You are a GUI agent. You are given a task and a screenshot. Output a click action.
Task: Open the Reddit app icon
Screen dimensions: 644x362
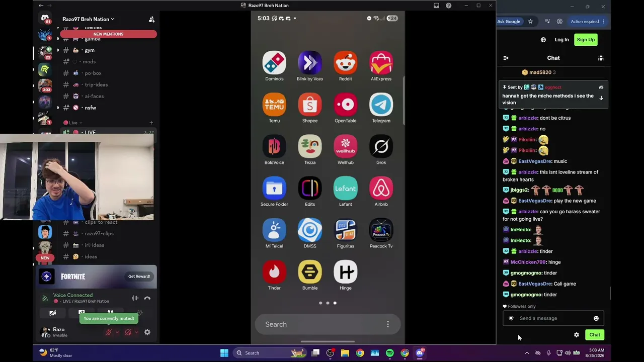click(x=346, y=63)
